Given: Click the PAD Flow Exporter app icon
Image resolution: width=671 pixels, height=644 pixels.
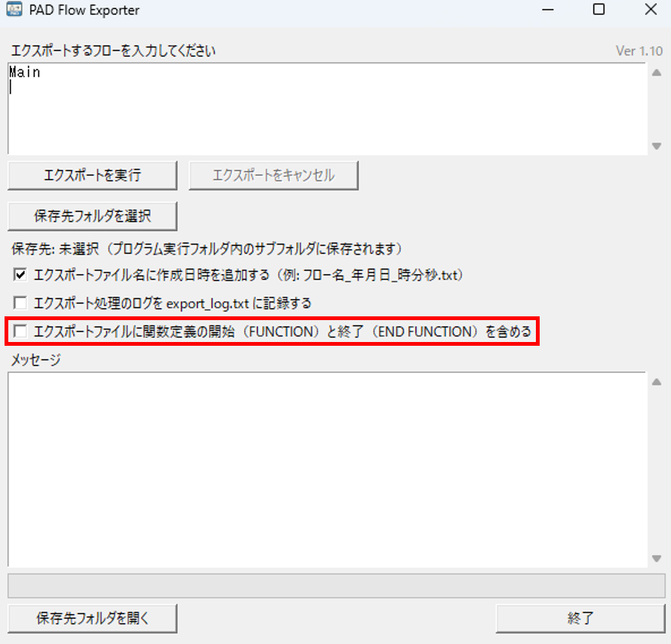Looking at the screenshot, I should tap(14, 10).
